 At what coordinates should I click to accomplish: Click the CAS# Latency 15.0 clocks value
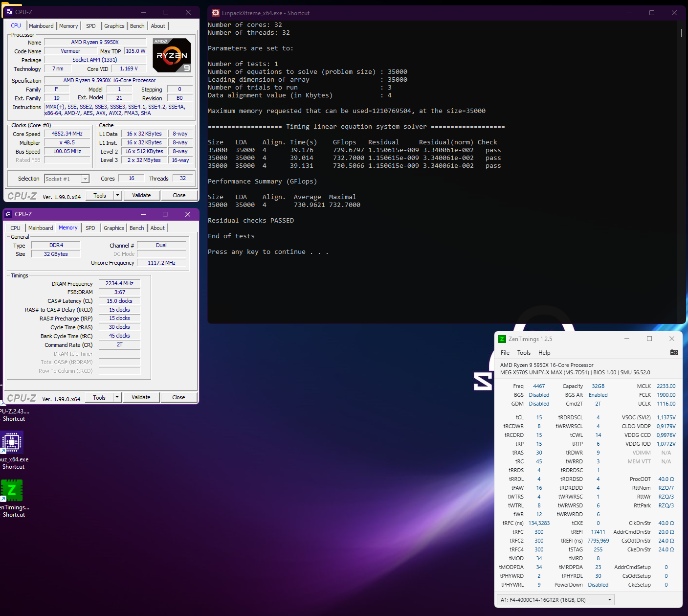click(x=120, y=301)
